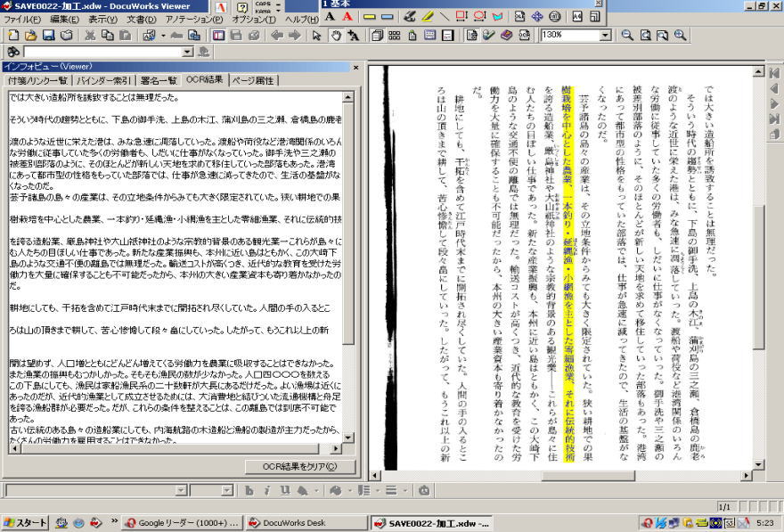The image size is (784, 532).
Task: Select the red rectangle annotation tool
Action: [461, 17]
